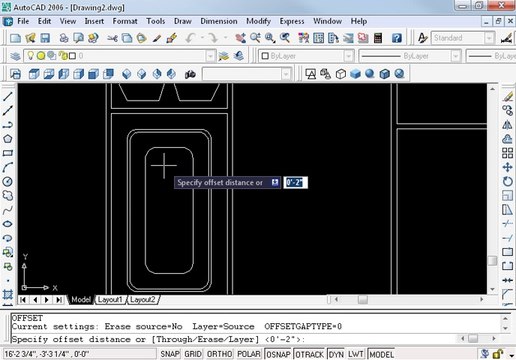
Task: Click the ByLayer color swatch box
Action: 265,56
